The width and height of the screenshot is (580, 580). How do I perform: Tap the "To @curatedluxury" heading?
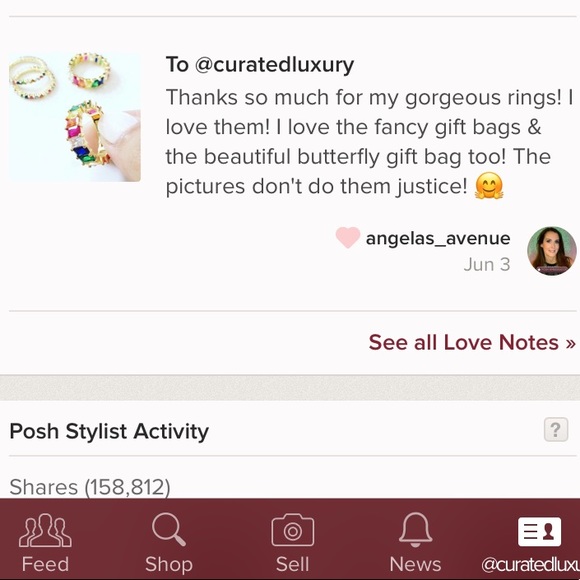(260, 65)
